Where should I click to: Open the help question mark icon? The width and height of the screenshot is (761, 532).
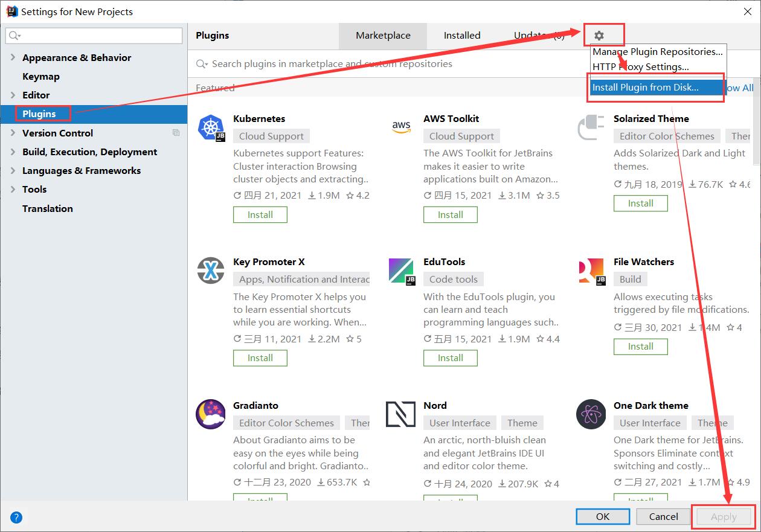16,518
